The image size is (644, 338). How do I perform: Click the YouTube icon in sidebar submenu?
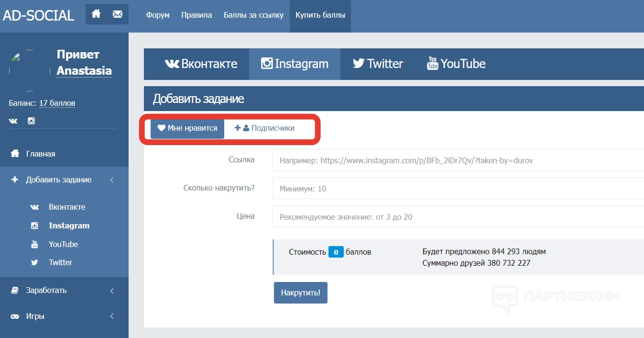tap(34, 244)
